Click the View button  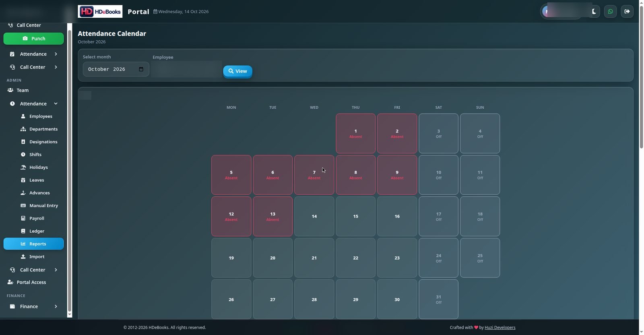pos(237,71)
